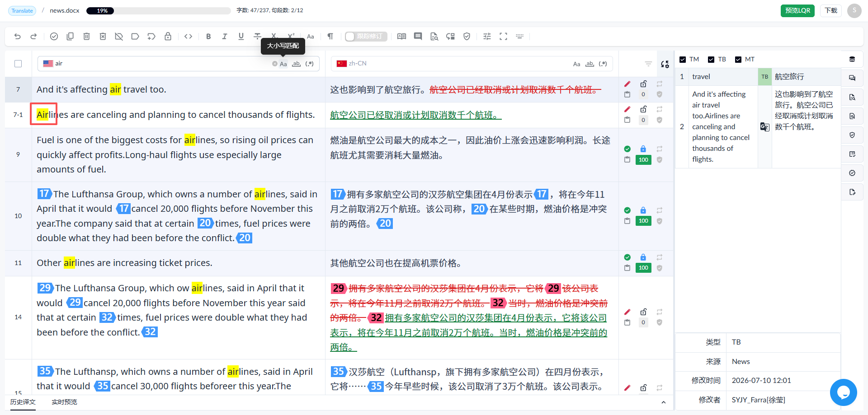Toggle the track changes switch (跟踪修订)
Image resolution: width=868 pixels, height=415 pixels.
366,37
